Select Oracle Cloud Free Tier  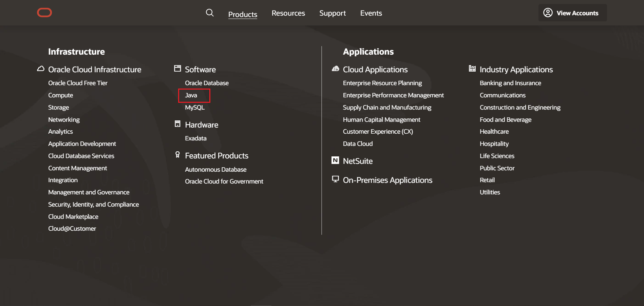(x=78, y=83)
